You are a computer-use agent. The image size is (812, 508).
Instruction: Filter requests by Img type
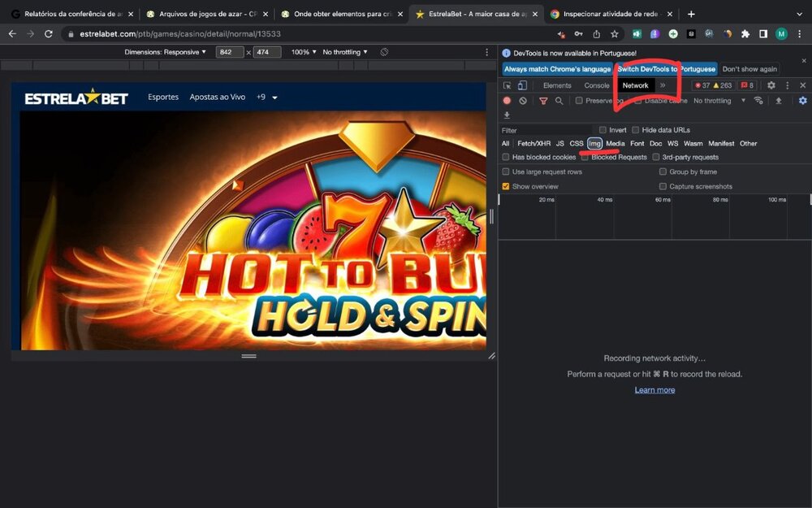point(595,144)
